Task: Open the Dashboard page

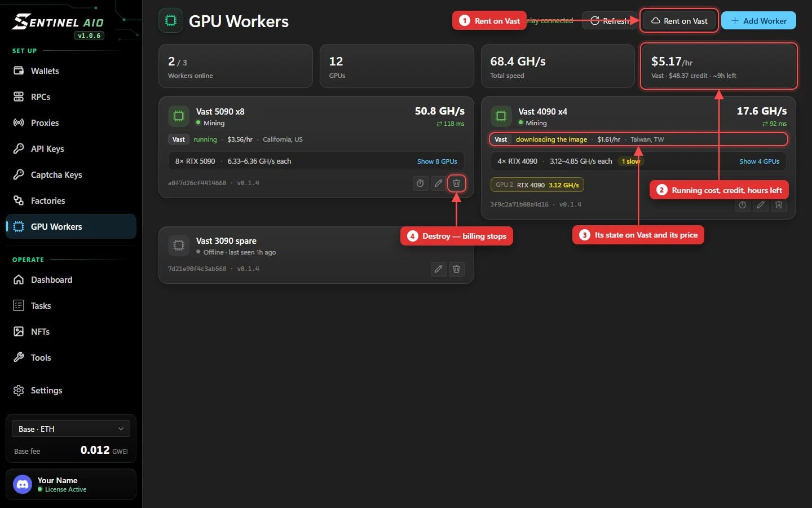Action: point(71,280)
